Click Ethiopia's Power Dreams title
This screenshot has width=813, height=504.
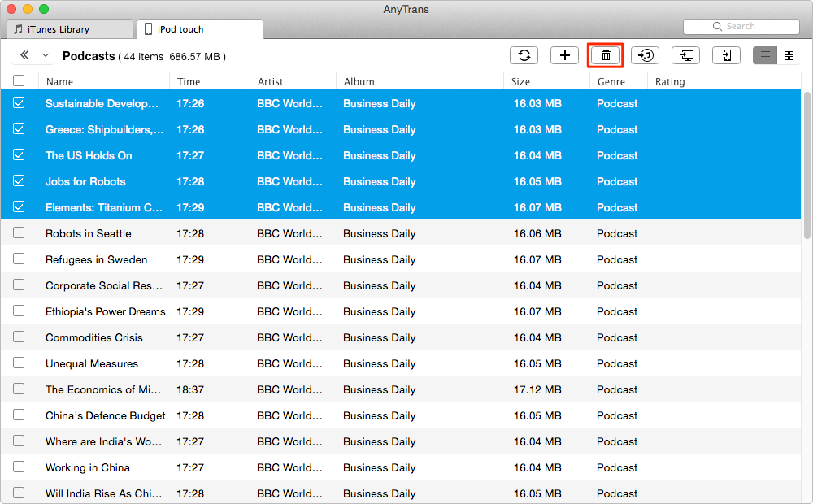(105, 311)
